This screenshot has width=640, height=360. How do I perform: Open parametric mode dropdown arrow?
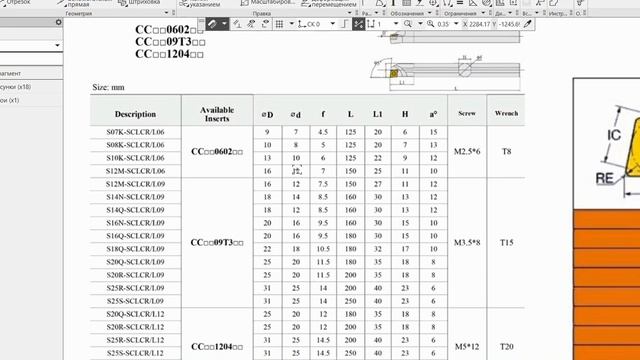point(224,24)
